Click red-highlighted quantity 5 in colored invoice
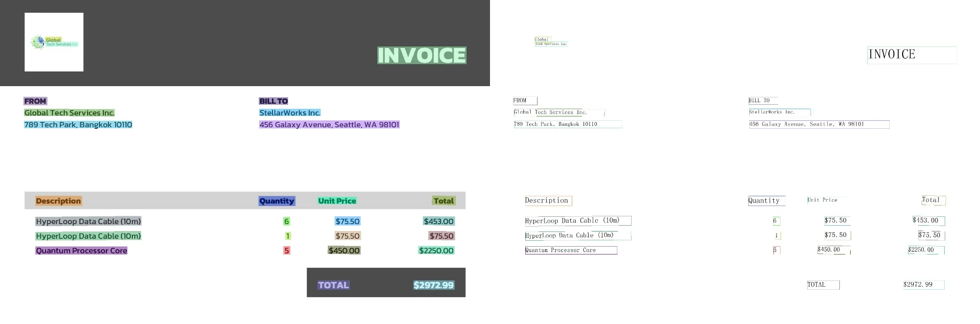The width and height of the screenshot is (980, 324). click(x=287, y=251)
